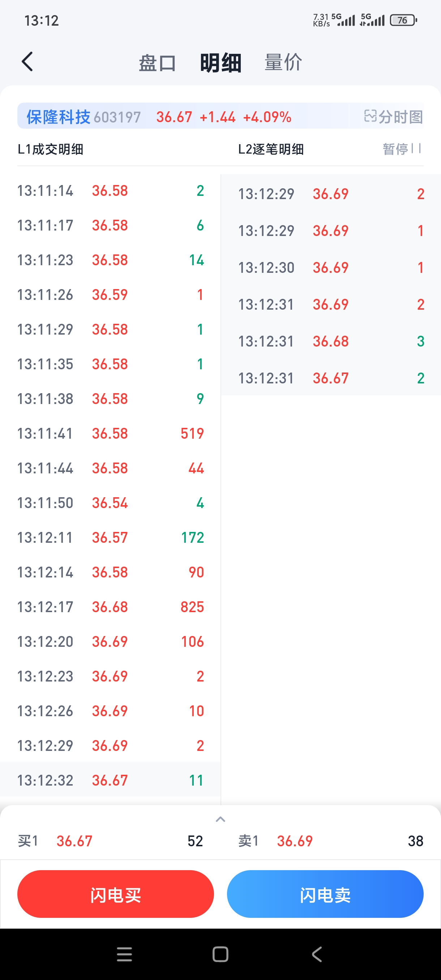This screenshot has width=441, height=980.
Task: Tap the 买1 price 36.67 row
Action: [x=110, y=841]
